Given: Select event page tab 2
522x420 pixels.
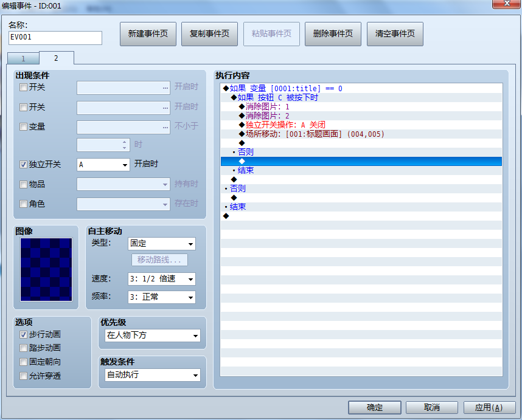Looking at the screenshot, I should [56, 58].
